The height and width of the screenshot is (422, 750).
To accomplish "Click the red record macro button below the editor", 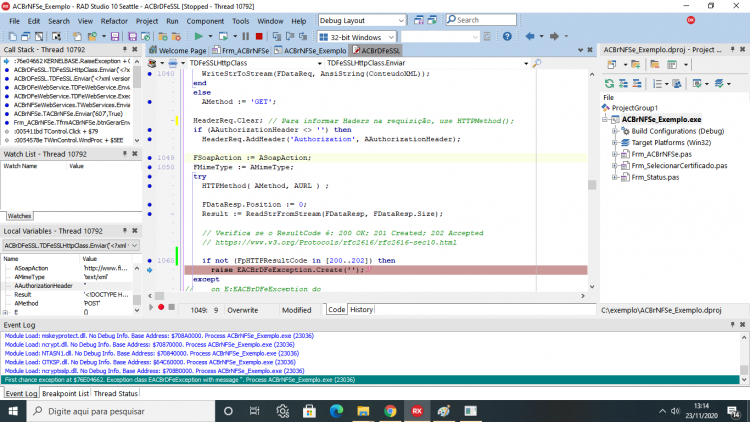I will tap(161, 307).
